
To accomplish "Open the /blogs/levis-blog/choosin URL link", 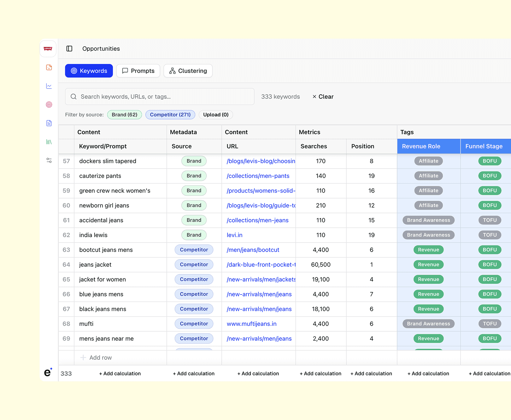I will click(x=261, y=161).
